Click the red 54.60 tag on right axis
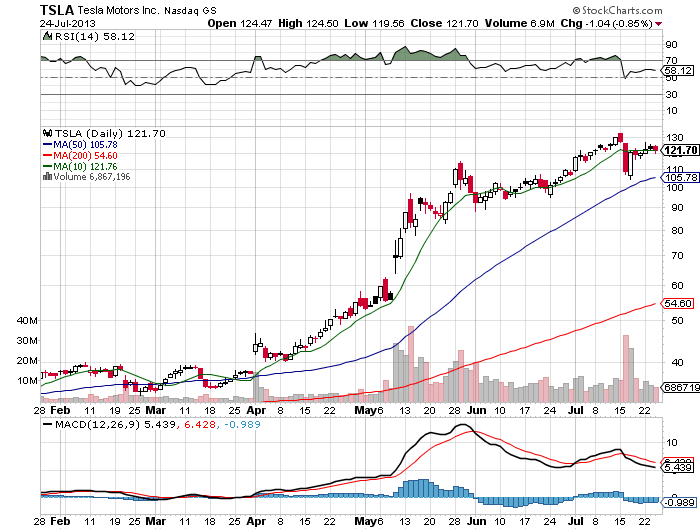This screenshot has width=700, height=530. point(677,304)
